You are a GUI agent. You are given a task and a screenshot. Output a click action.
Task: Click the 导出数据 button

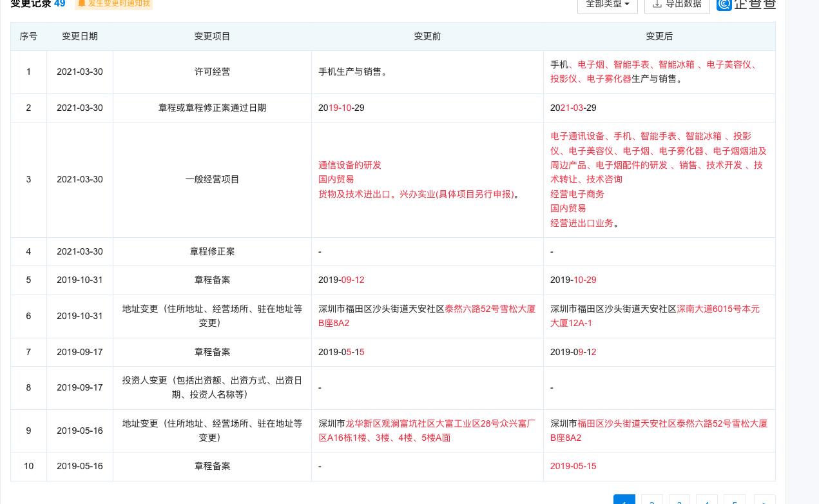click(x=677, y=4)
